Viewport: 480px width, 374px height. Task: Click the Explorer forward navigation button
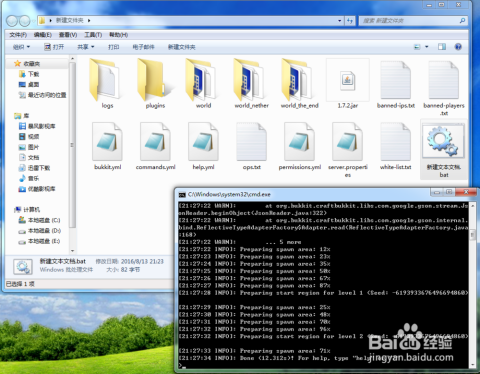(25, 21)
